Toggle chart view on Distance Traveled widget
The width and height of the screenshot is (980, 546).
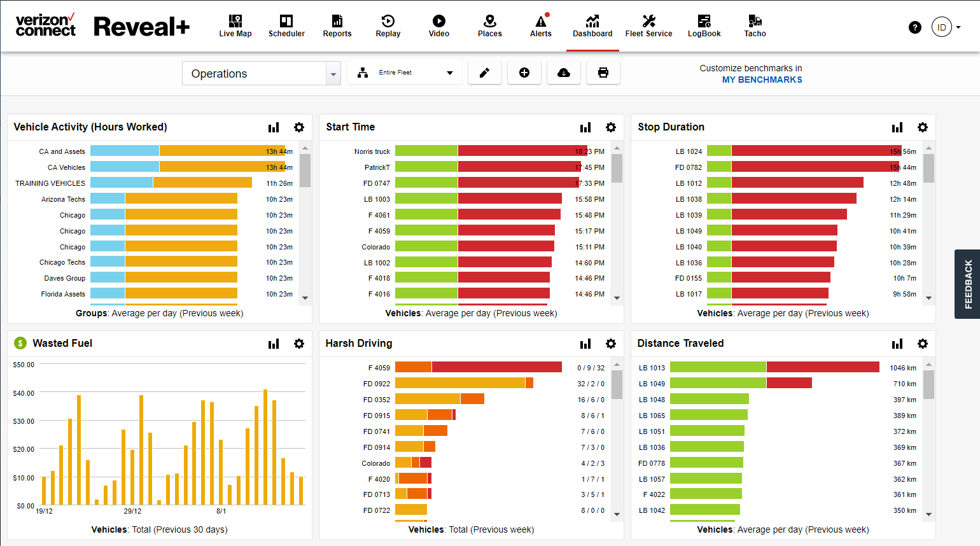897,344
